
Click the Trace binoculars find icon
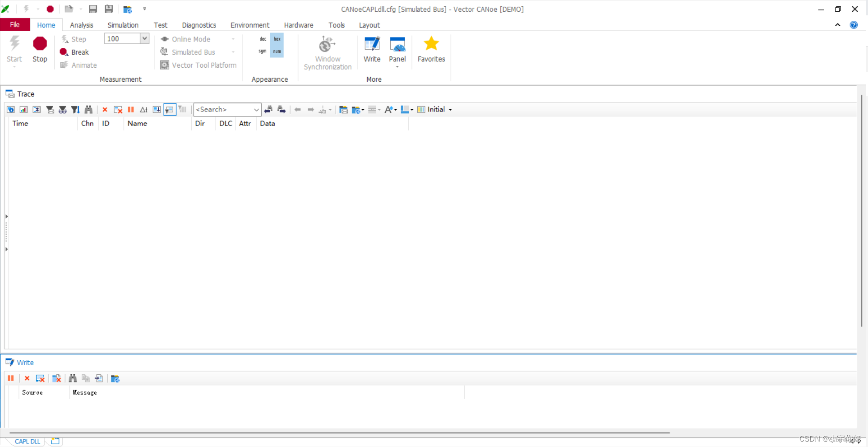pyautogui.click(x=88, y=109)
